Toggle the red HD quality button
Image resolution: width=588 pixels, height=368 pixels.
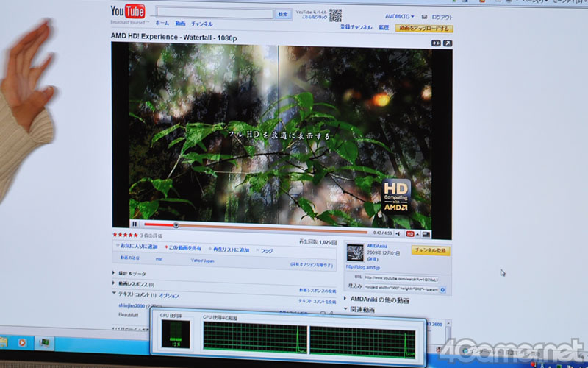pyautogui.click(x=410, y=234)
